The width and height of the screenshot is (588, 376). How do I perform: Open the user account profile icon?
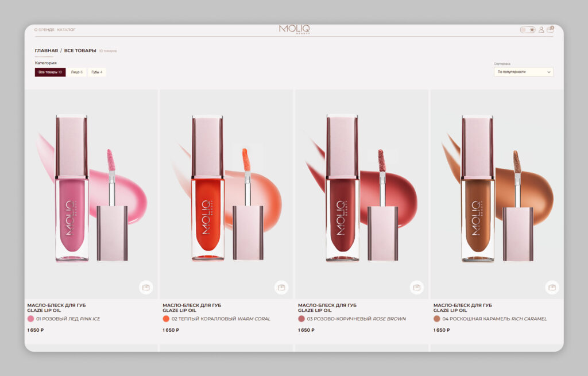point(541,30)
